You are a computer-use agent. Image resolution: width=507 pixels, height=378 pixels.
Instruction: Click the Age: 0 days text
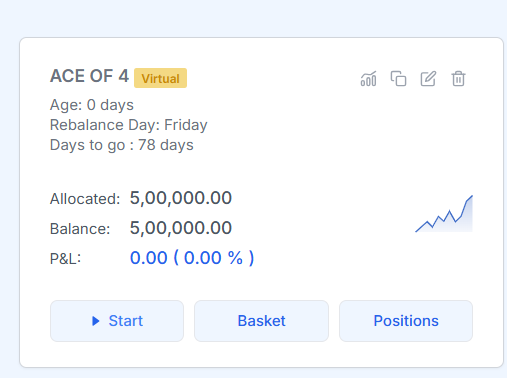(92, 105)
